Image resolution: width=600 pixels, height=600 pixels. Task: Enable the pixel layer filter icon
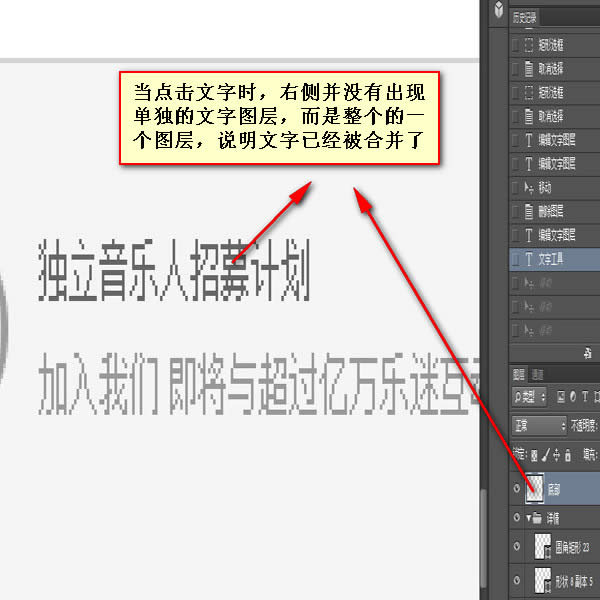click(561, 397)
